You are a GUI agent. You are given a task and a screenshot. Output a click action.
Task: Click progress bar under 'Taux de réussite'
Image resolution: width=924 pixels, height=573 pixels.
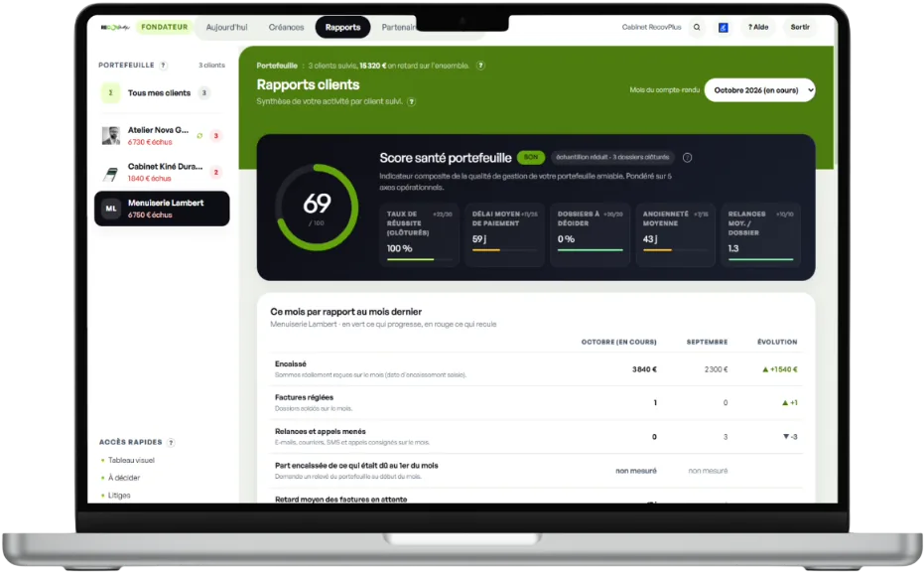[x=419, y=259]
